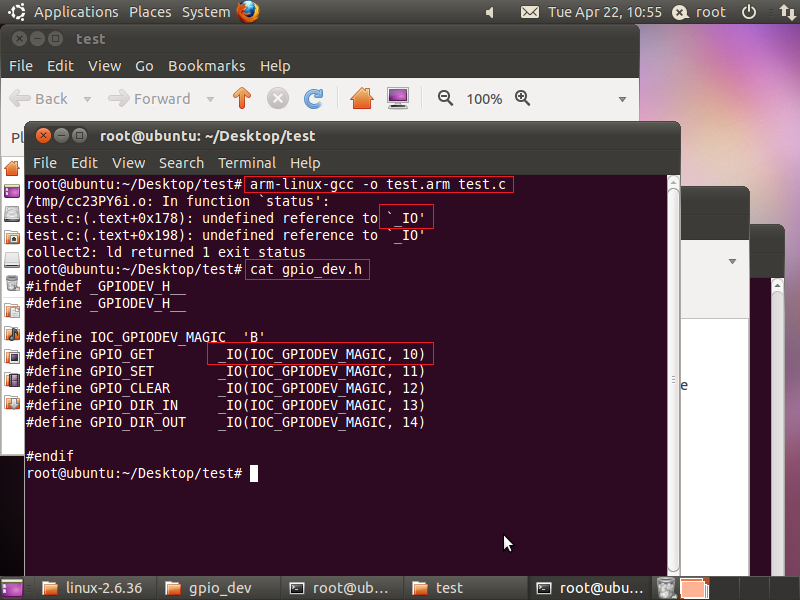Open the file manager's View menu

click(105, 66)
